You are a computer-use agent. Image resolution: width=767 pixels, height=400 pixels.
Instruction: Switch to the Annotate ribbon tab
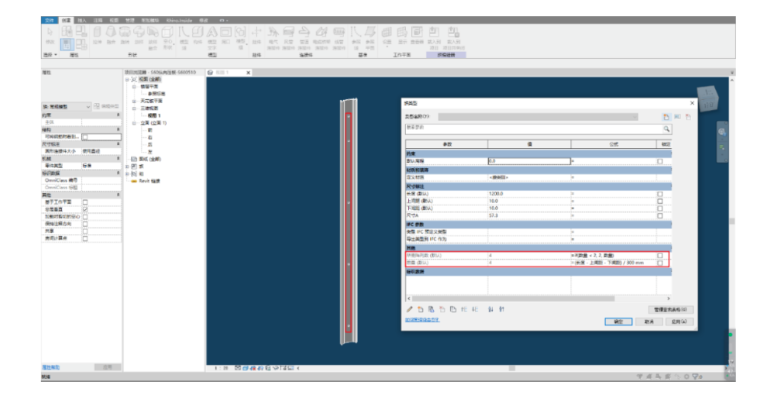point(98,20)
